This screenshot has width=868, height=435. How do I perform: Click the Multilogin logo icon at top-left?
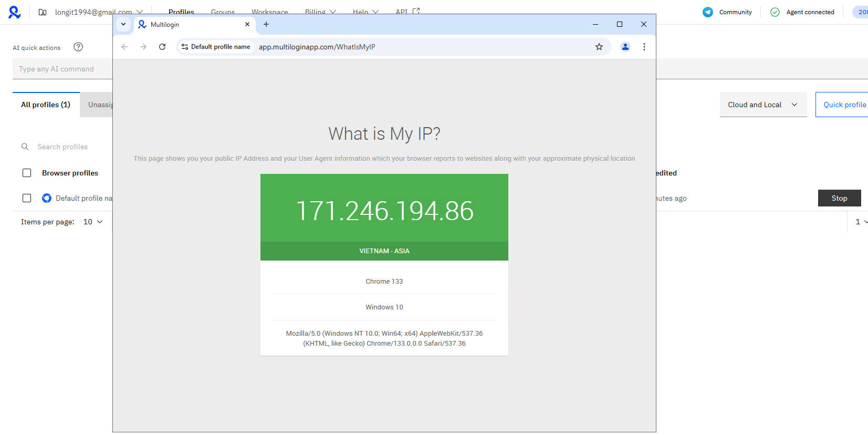14,12
